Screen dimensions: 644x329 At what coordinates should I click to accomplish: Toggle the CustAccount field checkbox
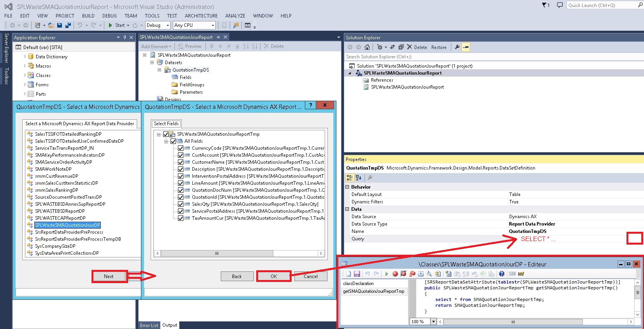coord(181,155)
